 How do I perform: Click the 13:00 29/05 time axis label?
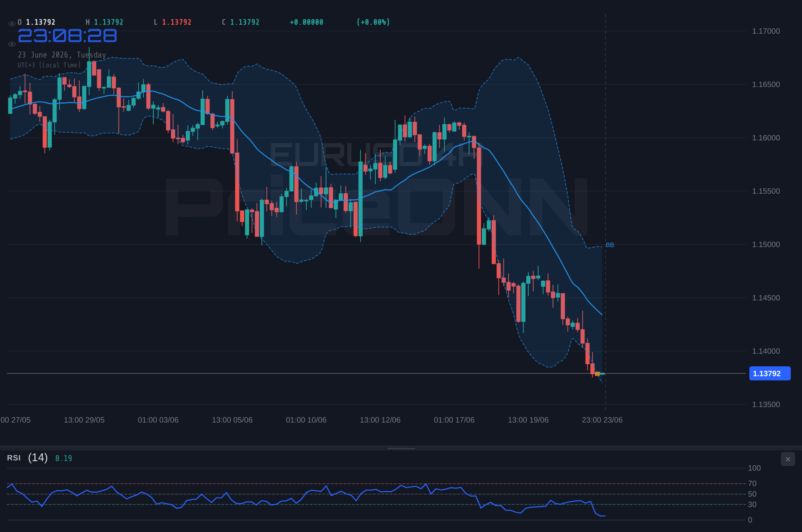pos(84,420)
